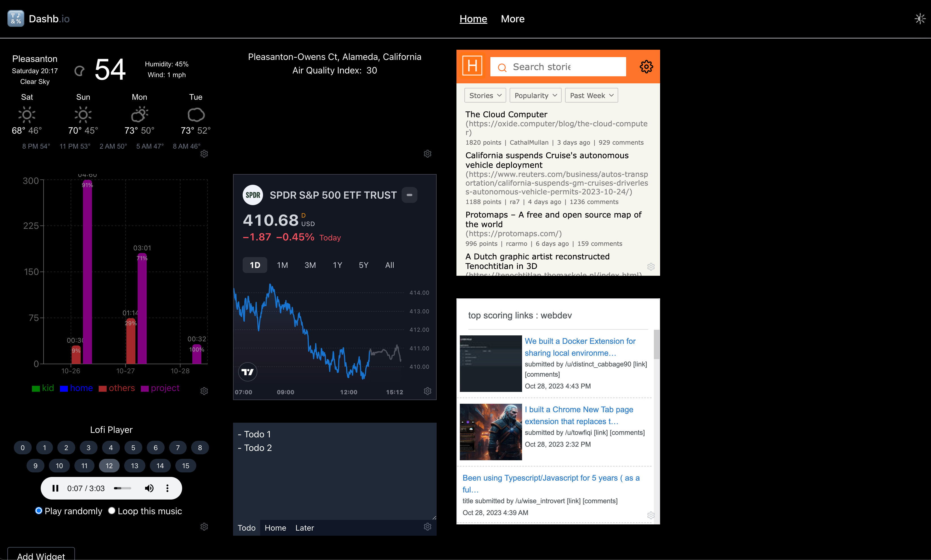Open the Past Week date dropdown
931x560 pixels.
[x=591, y=95]
